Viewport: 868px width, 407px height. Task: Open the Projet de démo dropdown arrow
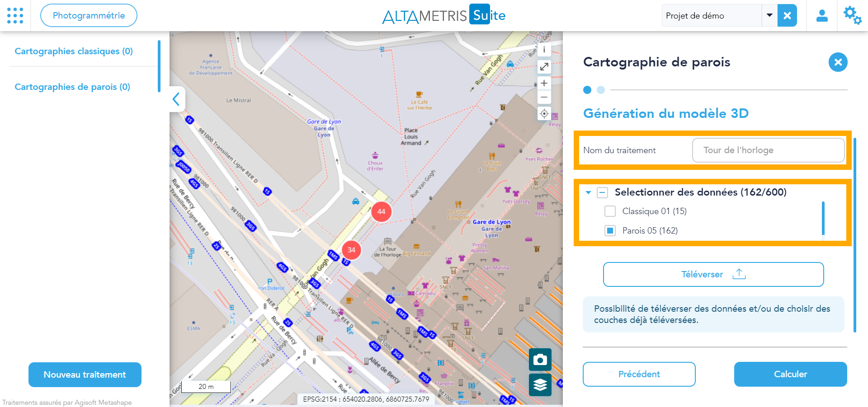click(769, 15)
